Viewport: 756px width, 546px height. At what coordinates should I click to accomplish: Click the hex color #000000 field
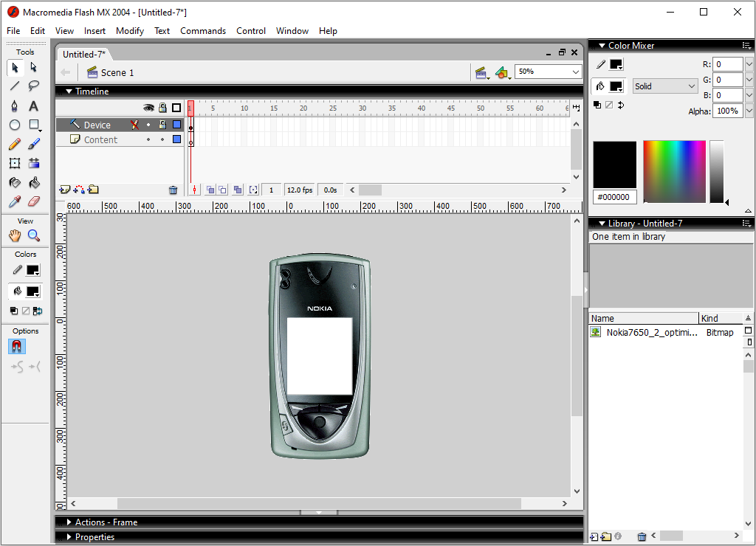click(614, 197)
